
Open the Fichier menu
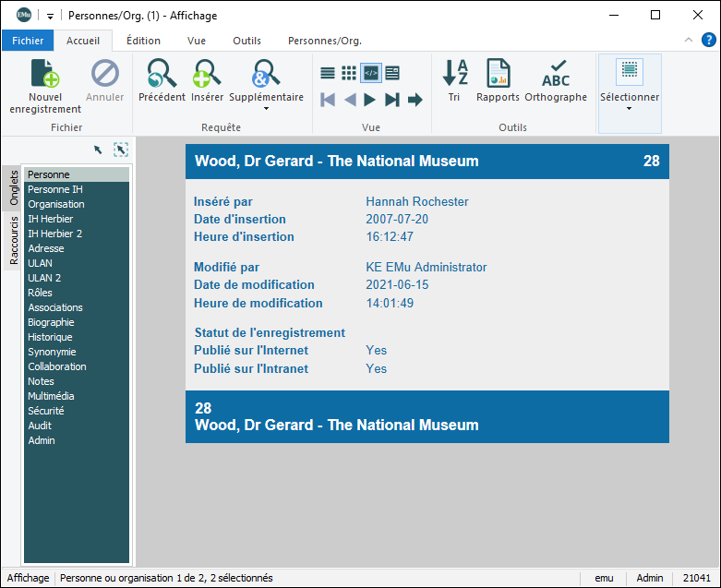[x=28, y=41]
